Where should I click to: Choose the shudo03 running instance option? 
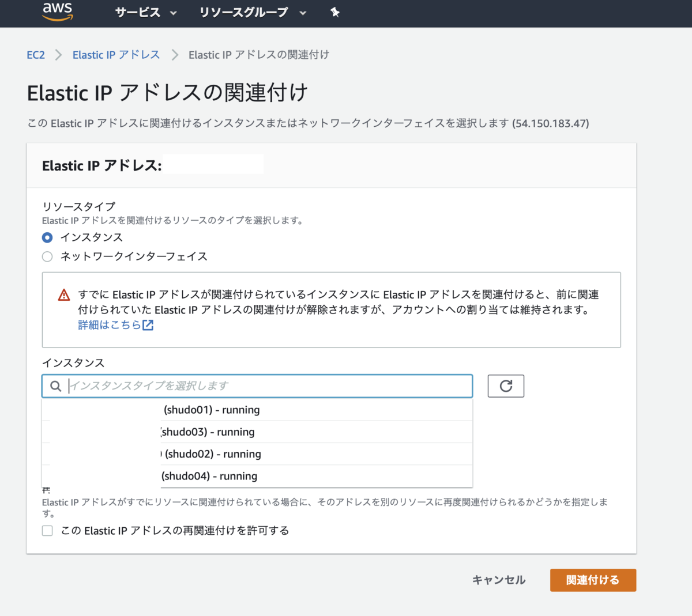coord(257,432)
